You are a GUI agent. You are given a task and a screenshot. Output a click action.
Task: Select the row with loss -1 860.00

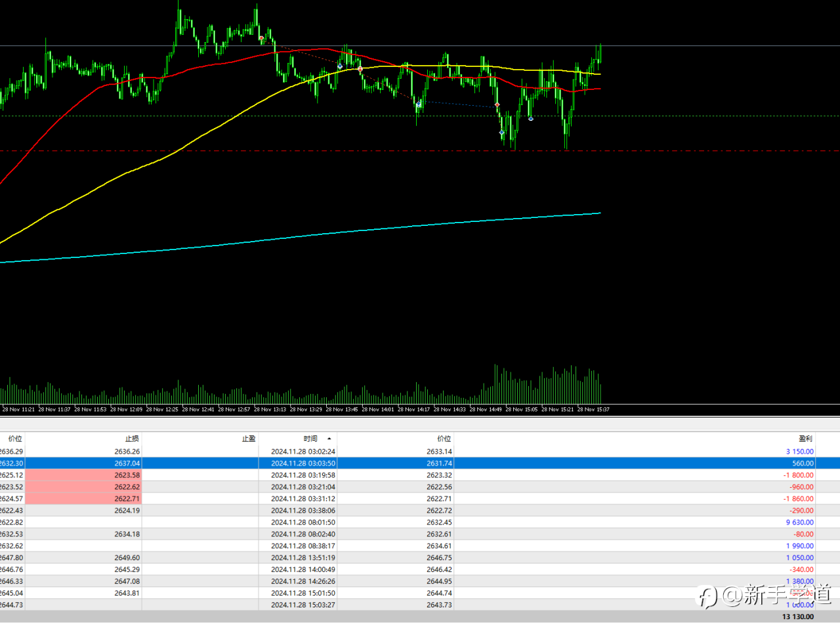(420, 499)
